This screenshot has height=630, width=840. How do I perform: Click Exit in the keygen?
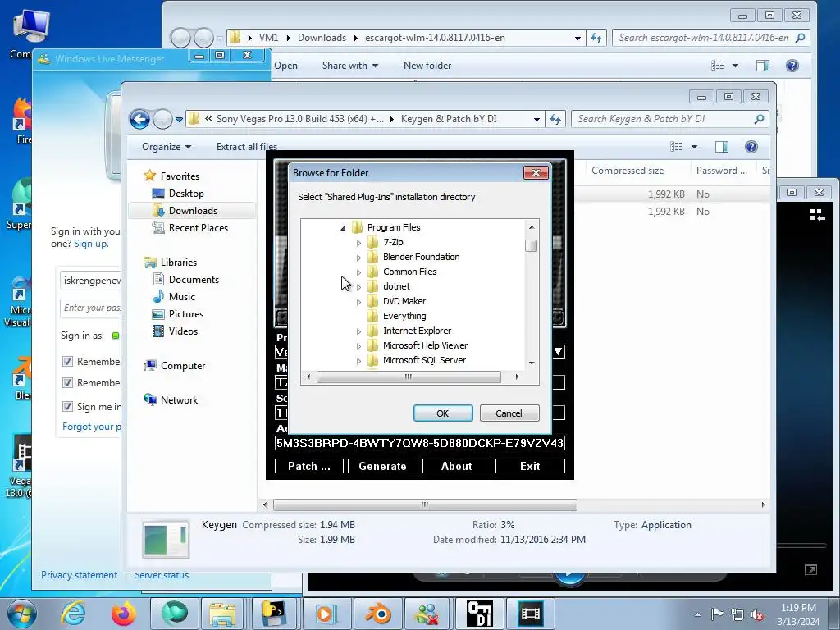pos(530,466)
